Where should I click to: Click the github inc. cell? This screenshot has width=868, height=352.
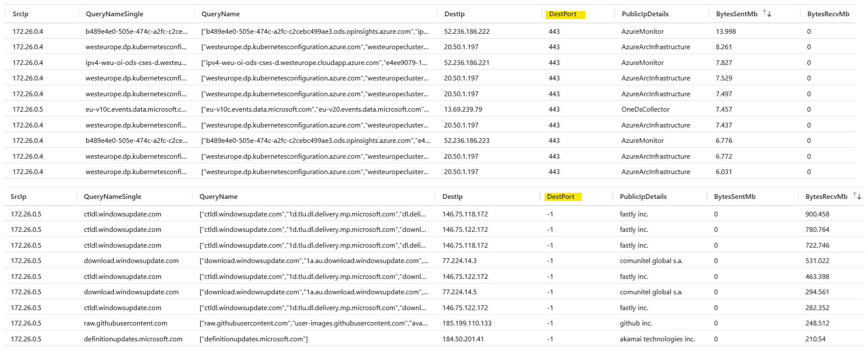[636, 323]
